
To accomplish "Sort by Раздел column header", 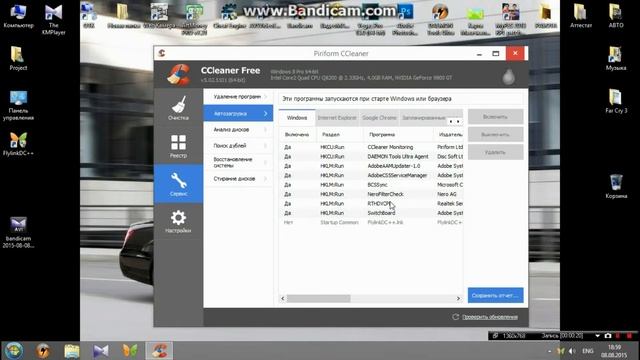I will pos(340,134).
